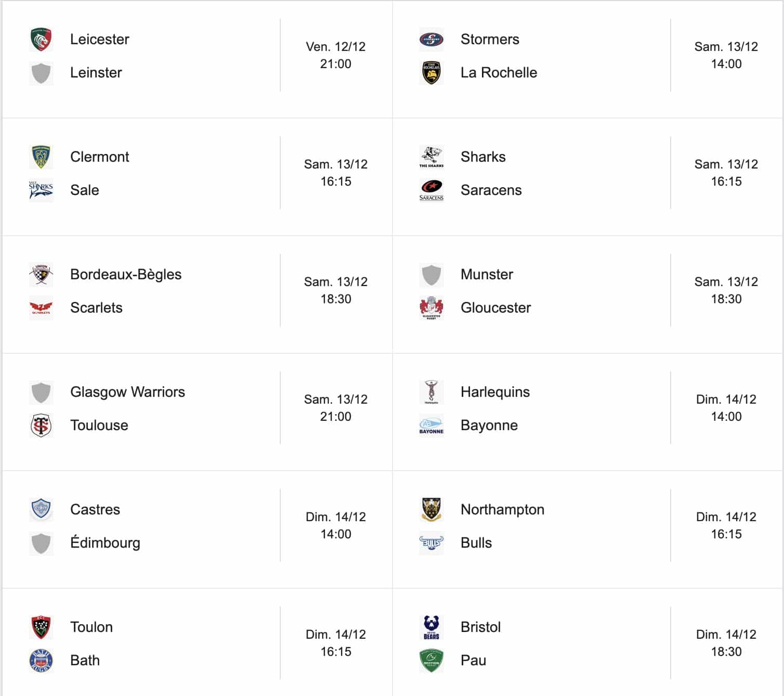Click the Clermont club logo
784x696 pixels.
coord(41,157)
